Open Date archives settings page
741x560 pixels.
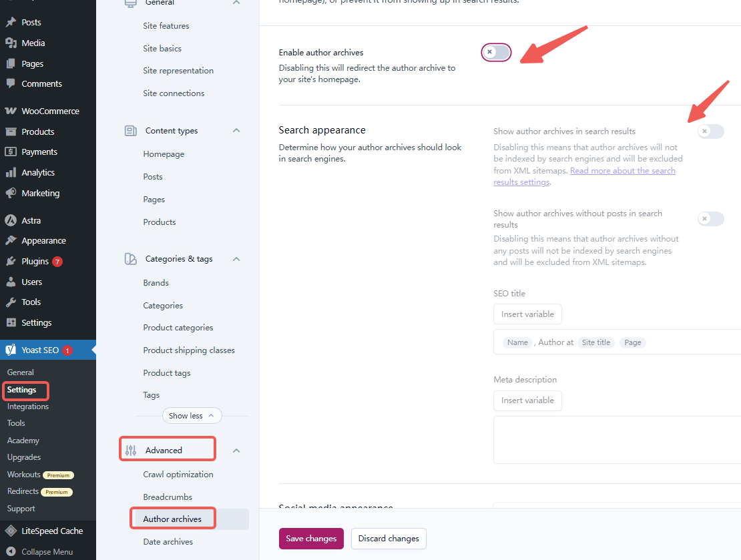click(168, 542)
